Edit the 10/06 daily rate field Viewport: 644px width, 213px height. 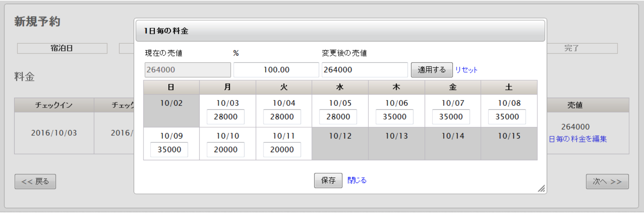coord(394,117)
